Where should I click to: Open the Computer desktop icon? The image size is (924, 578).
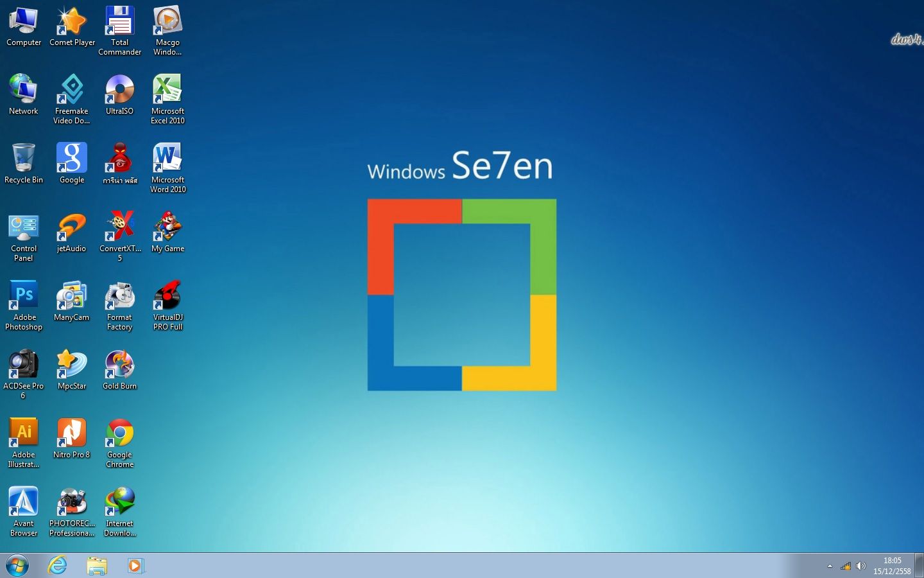[x=24, y=26]
